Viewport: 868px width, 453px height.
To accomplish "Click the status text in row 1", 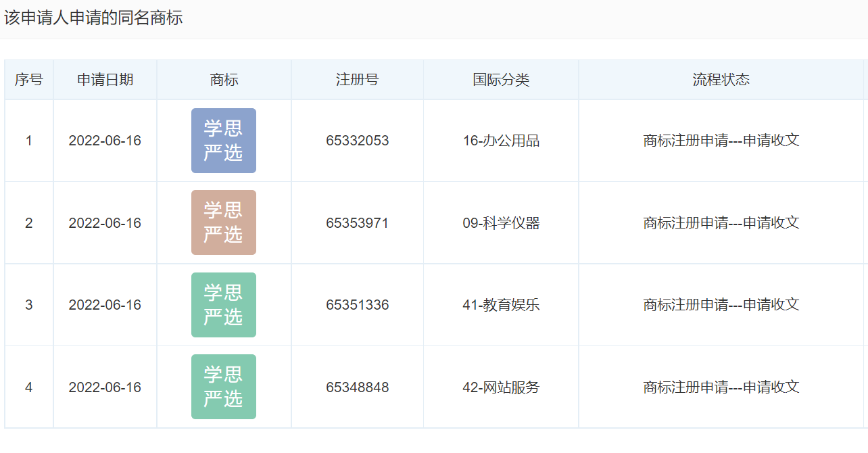I will coord(721,141).
